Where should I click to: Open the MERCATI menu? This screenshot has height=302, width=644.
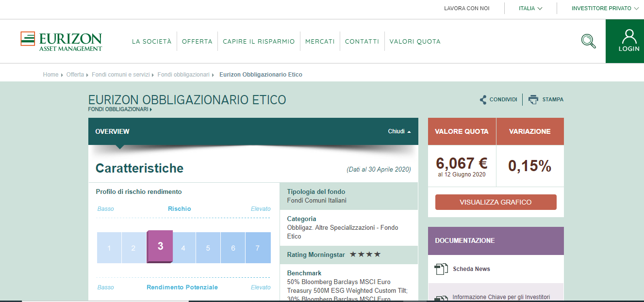point(320,42)
